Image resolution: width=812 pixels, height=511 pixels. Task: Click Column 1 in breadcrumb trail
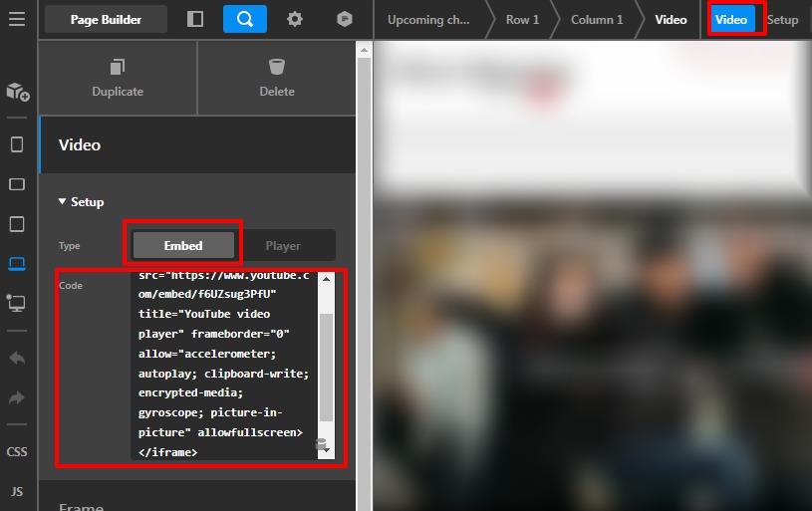click(597, 20)
